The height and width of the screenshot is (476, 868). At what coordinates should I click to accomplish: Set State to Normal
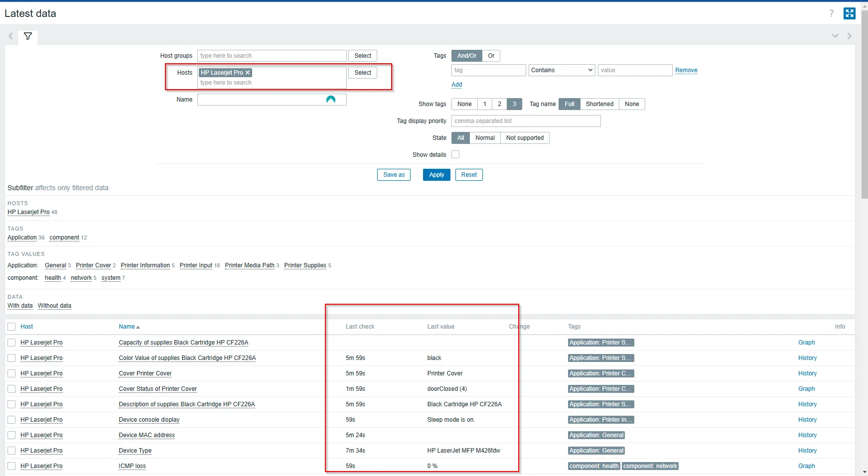tap(485, 138)
